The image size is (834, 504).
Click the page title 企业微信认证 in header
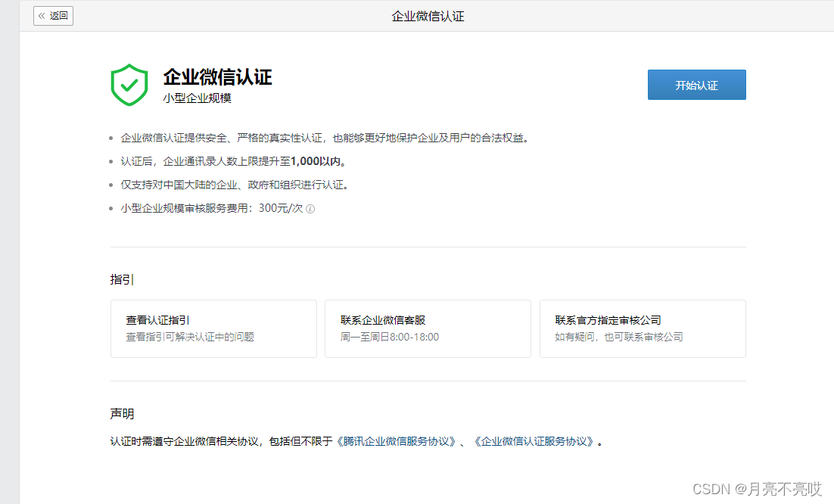click(428, 17)
